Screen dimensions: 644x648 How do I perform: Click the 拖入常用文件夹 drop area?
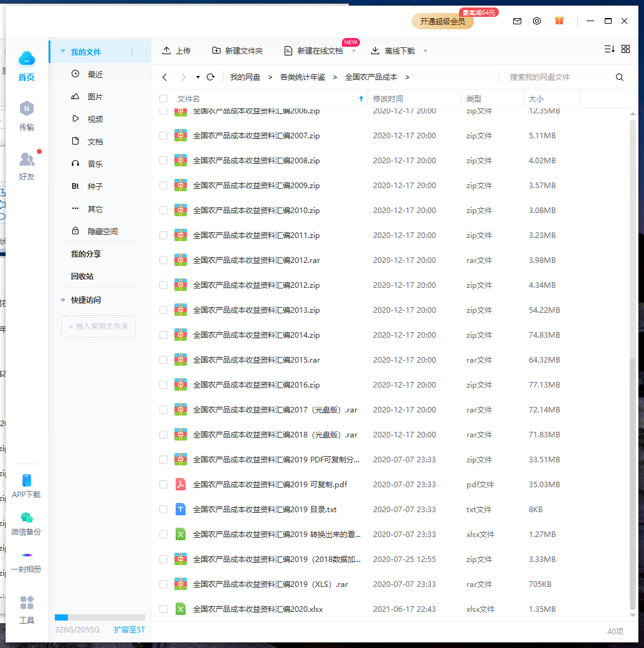pyautogui.click(x=98, y=326)
